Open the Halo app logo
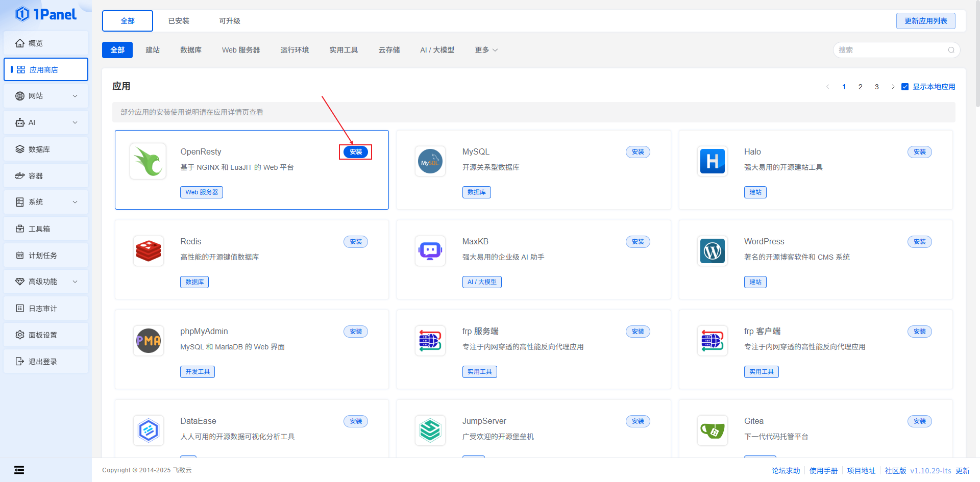 [x=713, y=161]
